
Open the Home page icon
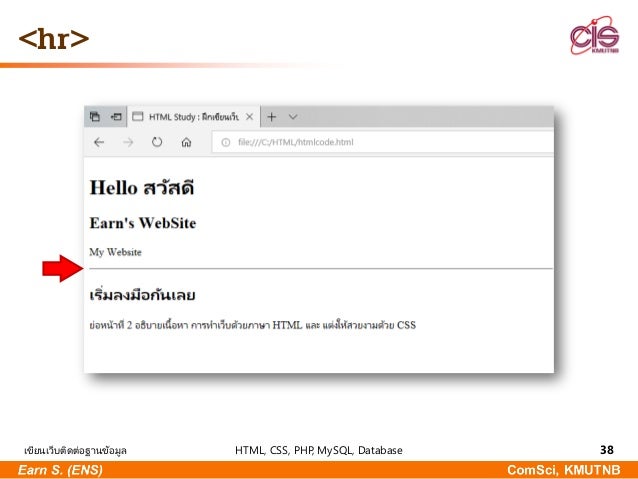(186, 142)
